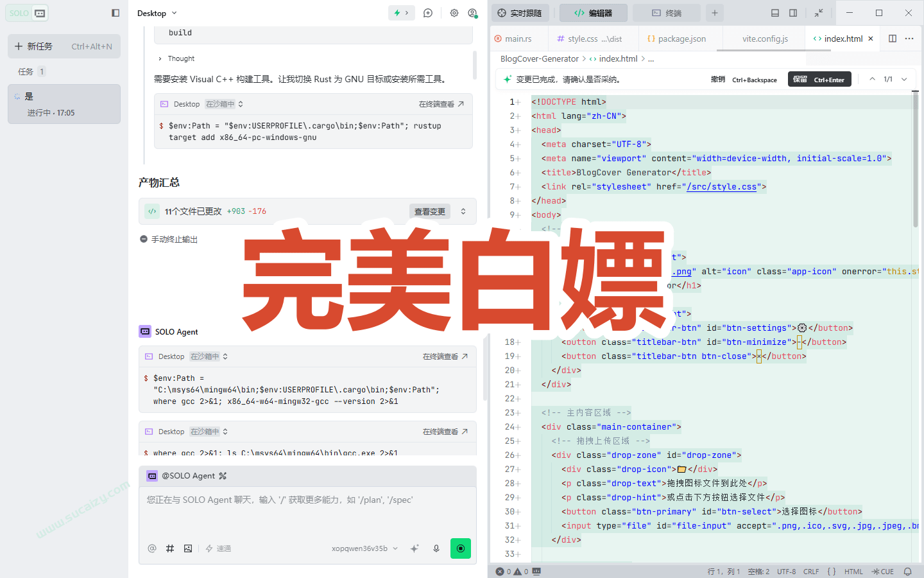
Task: Start a 新任务 new task
Action: pos(64,46)
